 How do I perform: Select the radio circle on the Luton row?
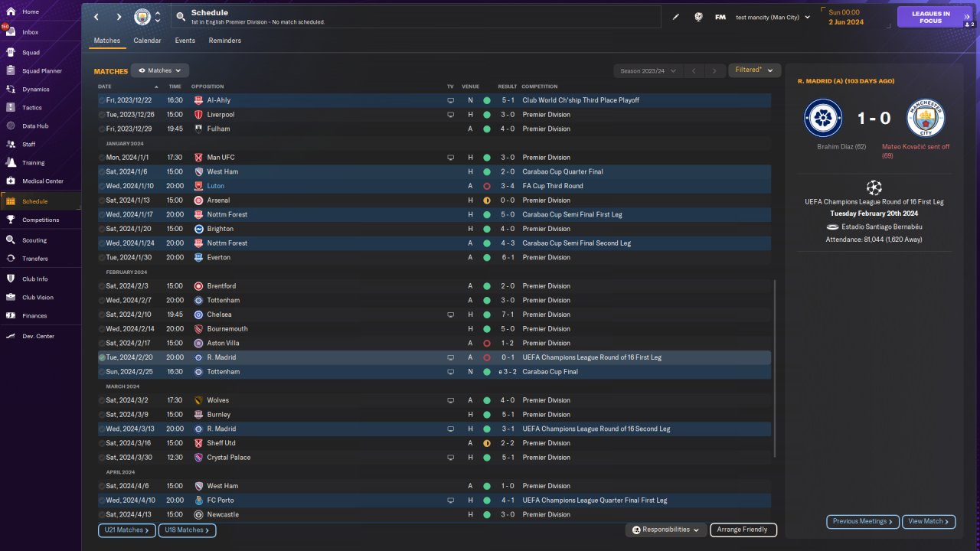[102, 186]
